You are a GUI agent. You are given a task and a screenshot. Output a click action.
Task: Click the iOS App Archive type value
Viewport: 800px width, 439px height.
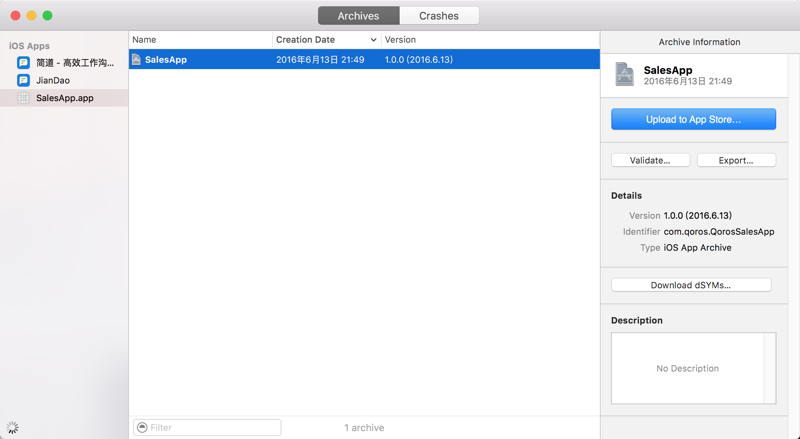pos(697,248)
